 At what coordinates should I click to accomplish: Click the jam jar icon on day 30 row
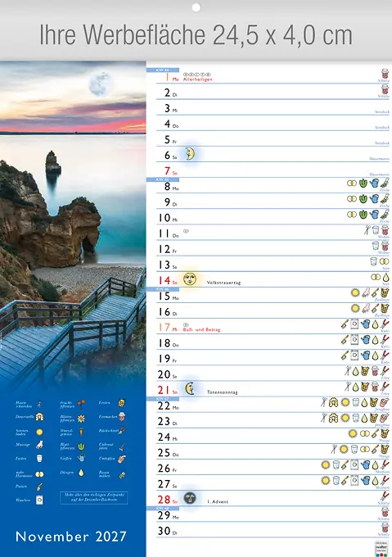pyautogui.click(x=385, y=528)
